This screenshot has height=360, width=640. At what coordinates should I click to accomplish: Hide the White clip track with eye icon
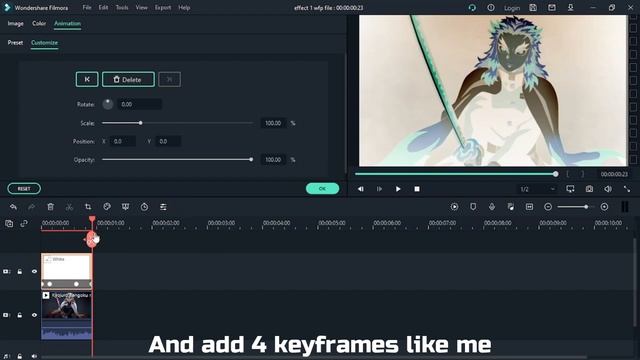pos(34,271)
